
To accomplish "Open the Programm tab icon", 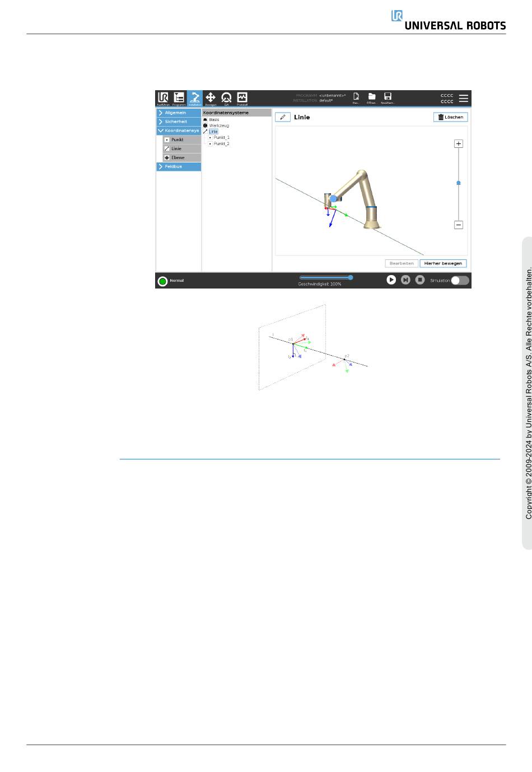I will [x=179, y=98].
